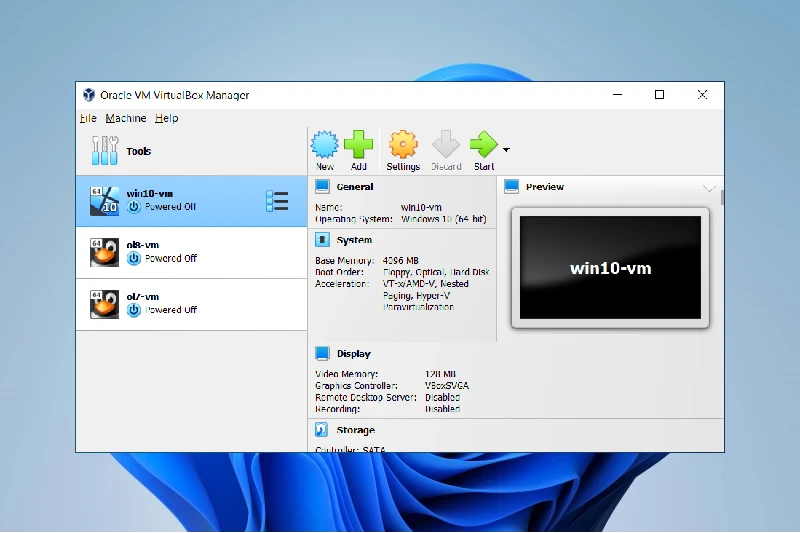Viewport: 800px width, 533px height.
Task: Click the ol8-vm penguin icon
Action: [x=104, y=252]
